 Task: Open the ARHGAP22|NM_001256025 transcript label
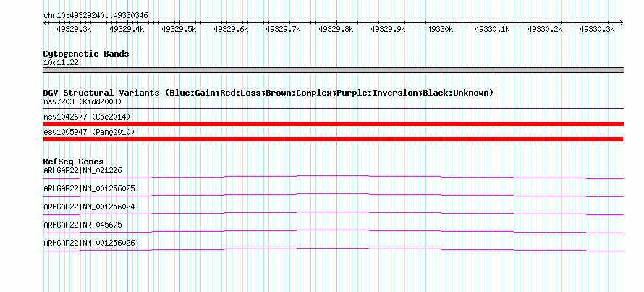pos(89,188)
